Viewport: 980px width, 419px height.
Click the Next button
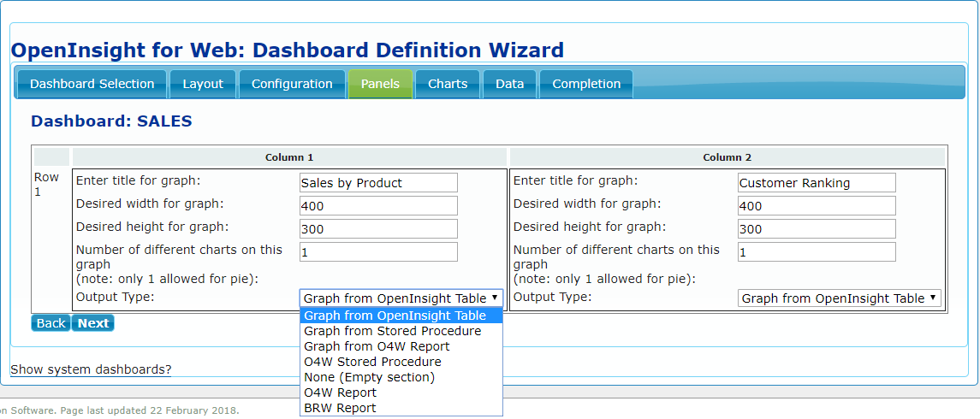(93, 323)
